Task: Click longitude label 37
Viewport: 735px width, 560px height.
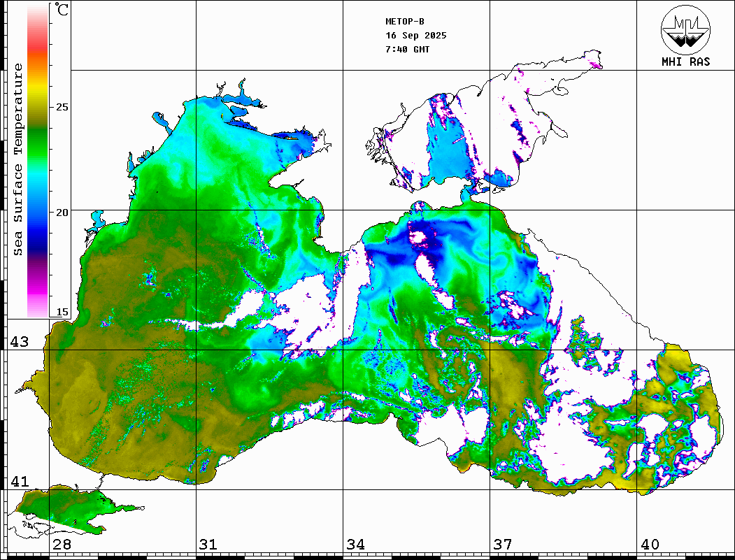Action: (501, 545)
